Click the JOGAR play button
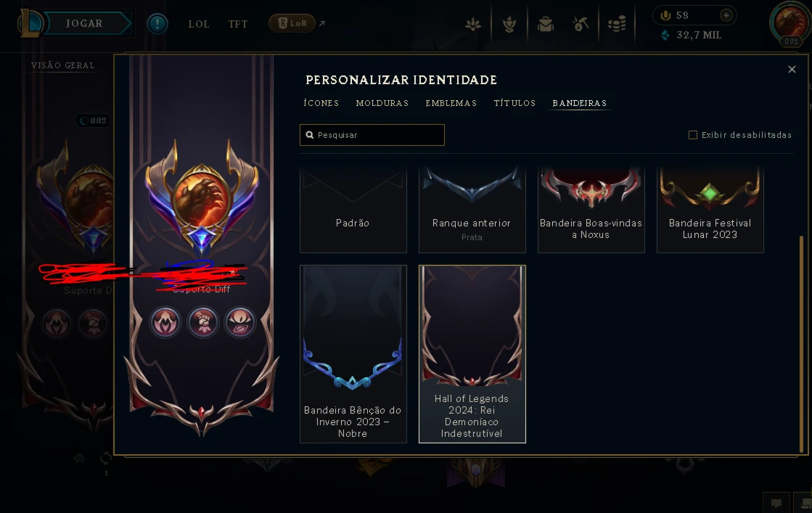Screen dimensions: 812x513 coord(84,23)
